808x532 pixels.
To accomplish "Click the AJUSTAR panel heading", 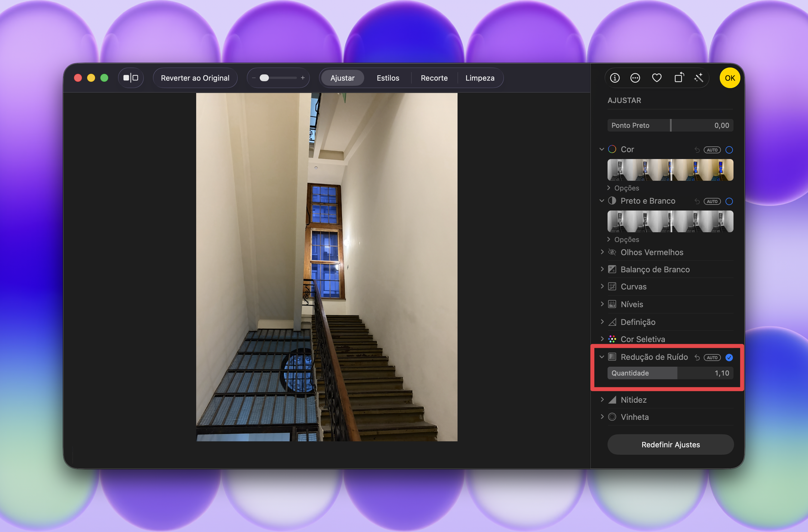I will coord(624,100).
